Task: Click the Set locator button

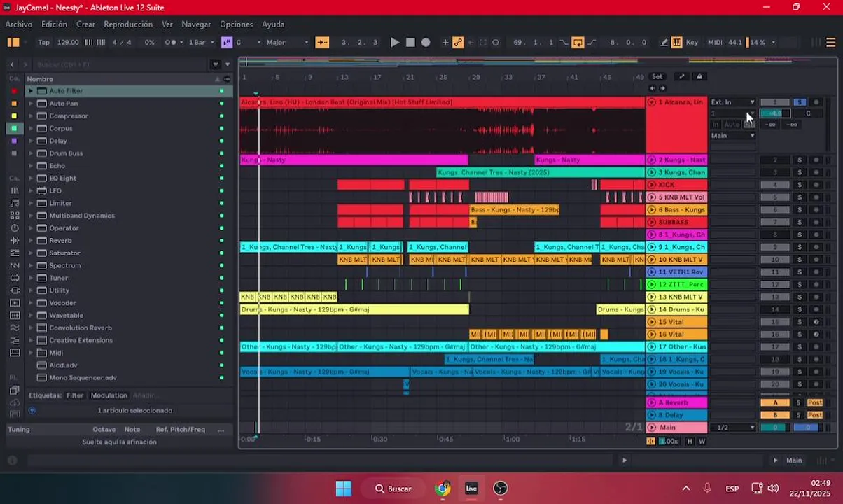Action: tap(657, 77)
